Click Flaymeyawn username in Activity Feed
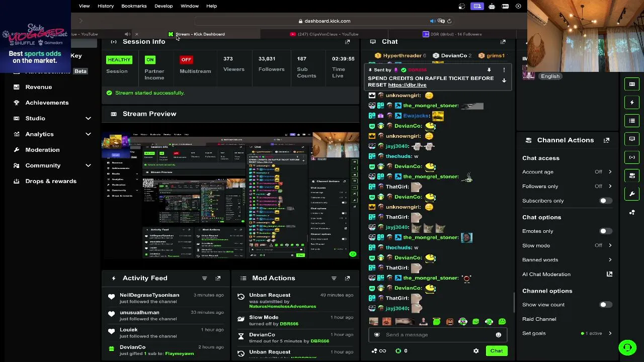 point(179,354)
